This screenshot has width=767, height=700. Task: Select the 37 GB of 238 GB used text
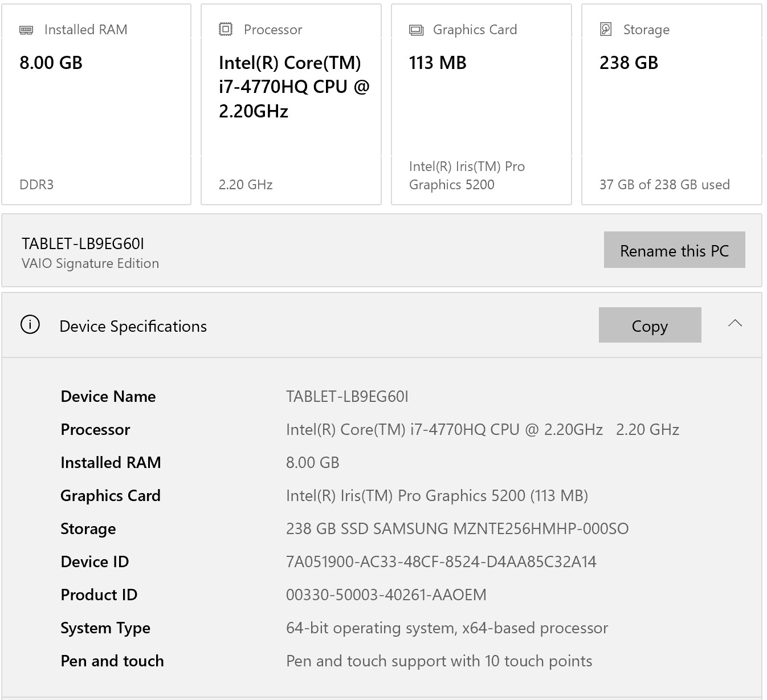click(664, 185)
